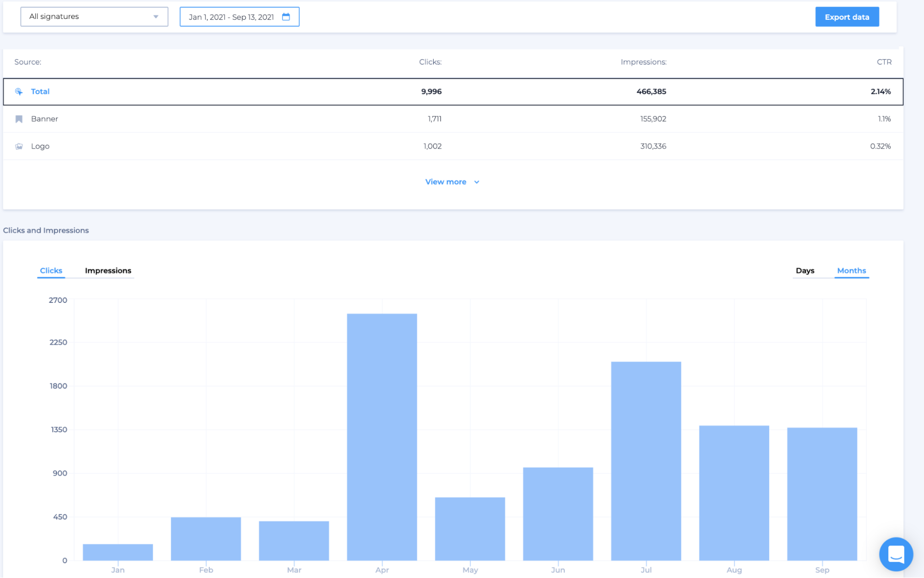Viewport: 924px width, 578px height.
Task: Click the Apr bar in chart
Action: click(x=382, y=437)
